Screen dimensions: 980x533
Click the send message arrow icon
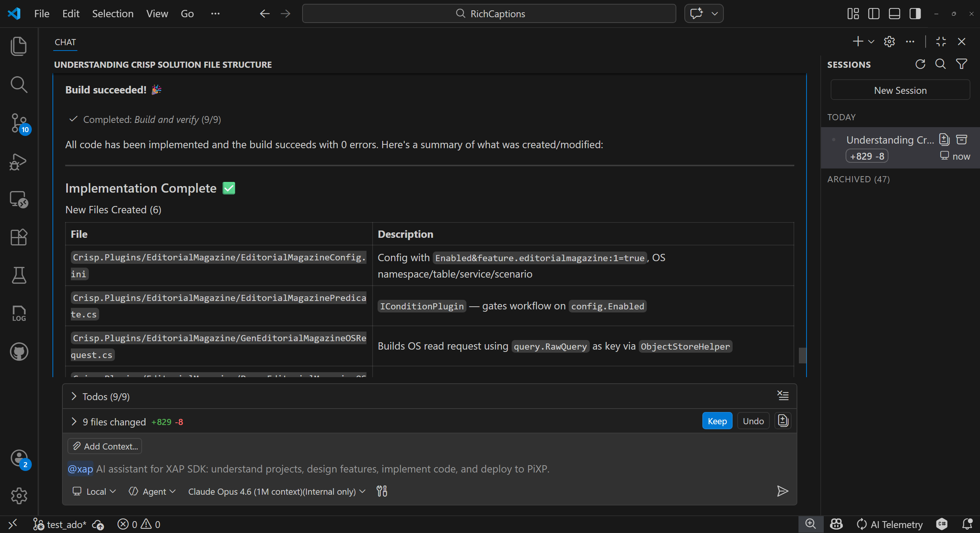(782, 491)
